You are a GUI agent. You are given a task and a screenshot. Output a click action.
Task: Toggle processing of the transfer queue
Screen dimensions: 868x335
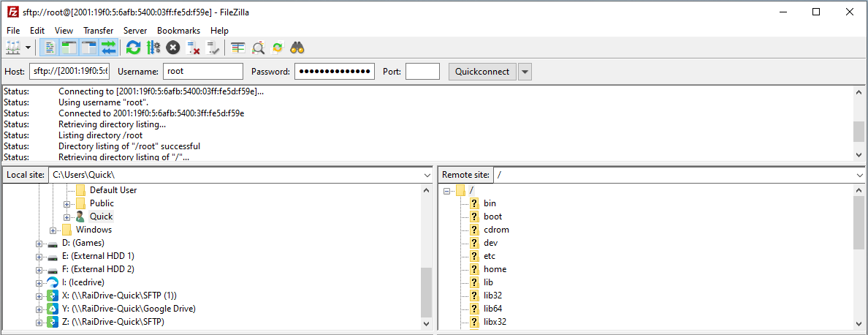coord(153,48)
